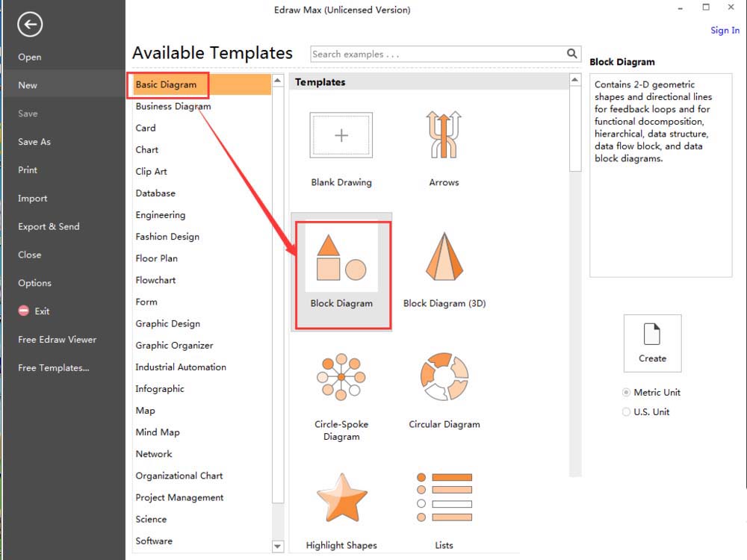Select Import in the sidebar
747x560 pixels.
click(x=32, y=199)
